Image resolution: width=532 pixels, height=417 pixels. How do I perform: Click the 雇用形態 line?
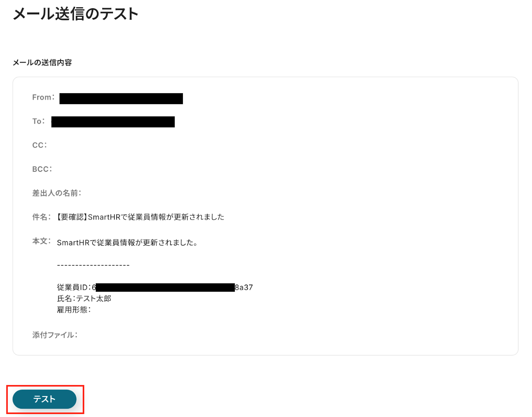[74, 310]
